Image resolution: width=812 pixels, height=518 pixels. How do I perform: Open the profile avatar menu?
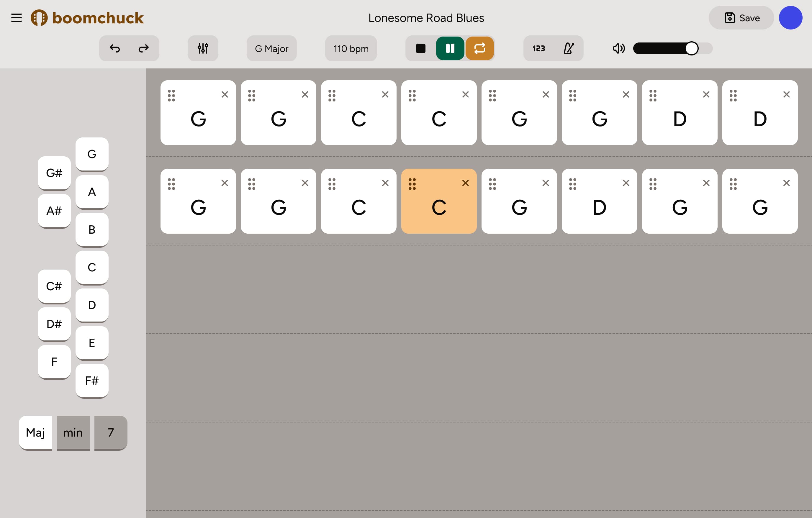pos(790,17)
